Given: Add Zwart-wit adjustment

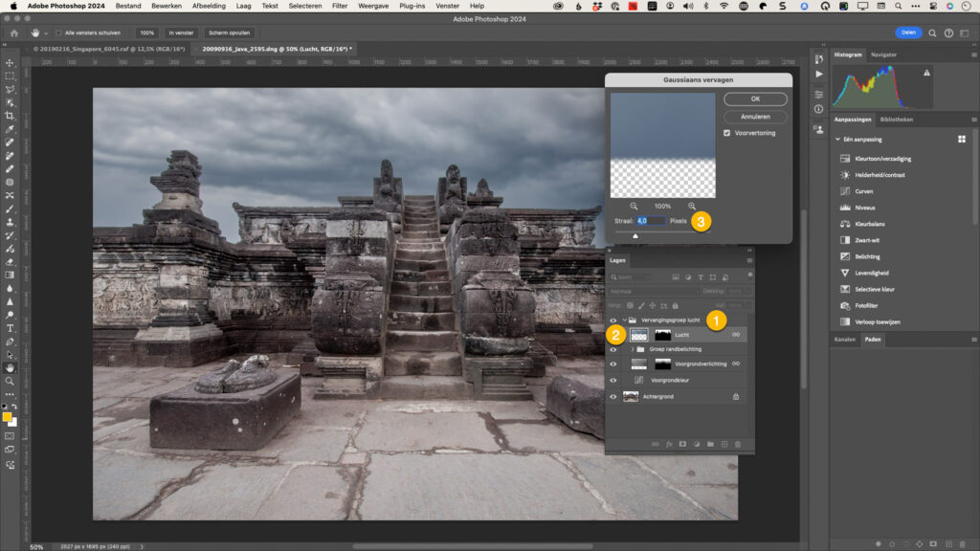Looking at the screenshot, I should tap(867, 240).
